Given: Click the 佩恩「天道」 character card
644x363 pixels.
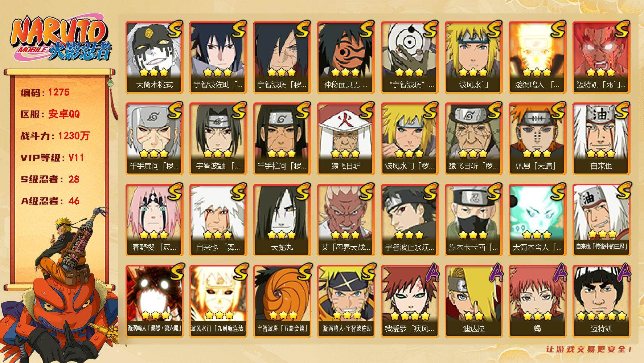Looking at the screenshot, I should pos(538,139).
